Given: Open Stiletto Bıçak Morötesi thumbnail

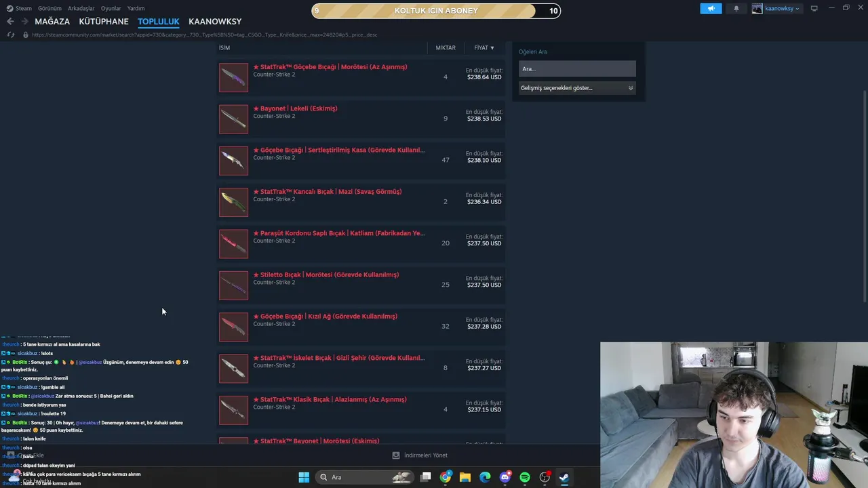Looking at the screenshot, I should (233, 285).
